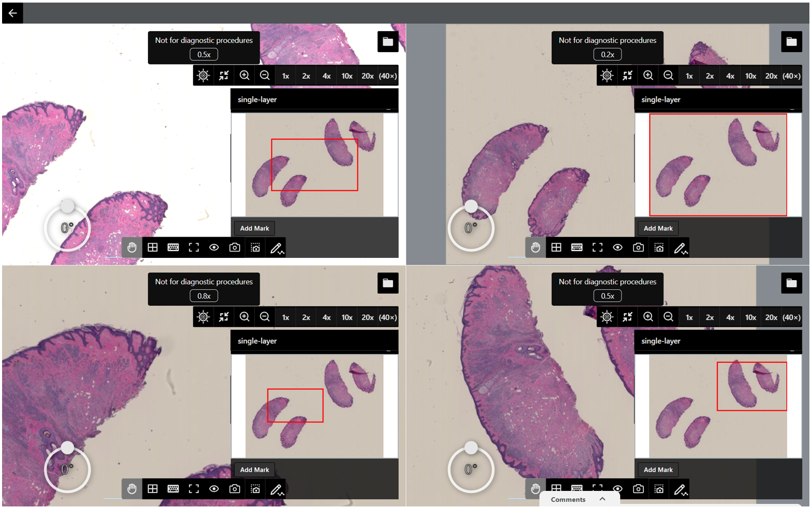Open annotation pen tool in the 0.8x viewer
812x508 pixels.
point(277,489)
